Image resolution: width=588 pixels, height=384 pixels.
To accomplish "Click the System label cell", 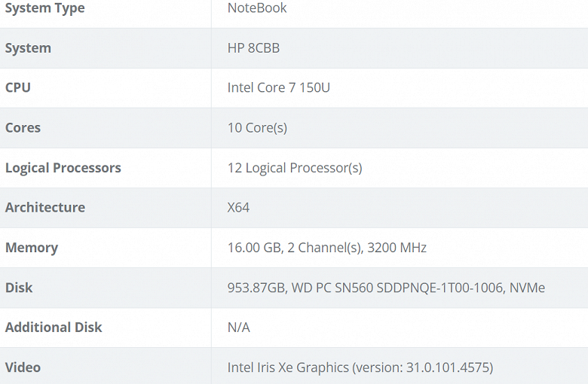I will coord(29,48).
